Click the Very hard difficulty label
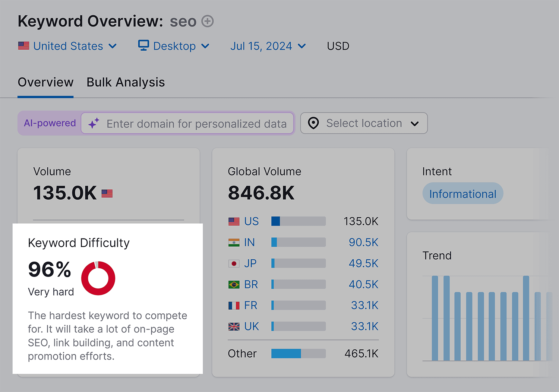 tap(51, 292)
